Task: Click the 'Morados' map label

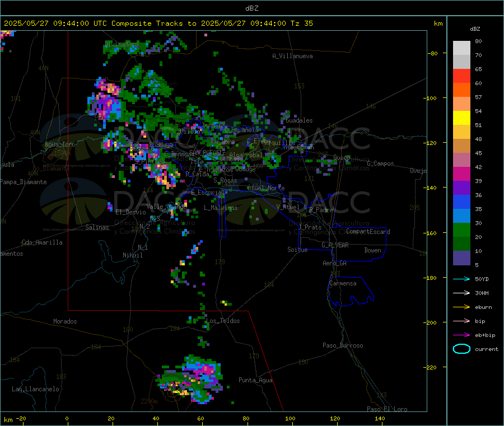Action: pos(65,321)
